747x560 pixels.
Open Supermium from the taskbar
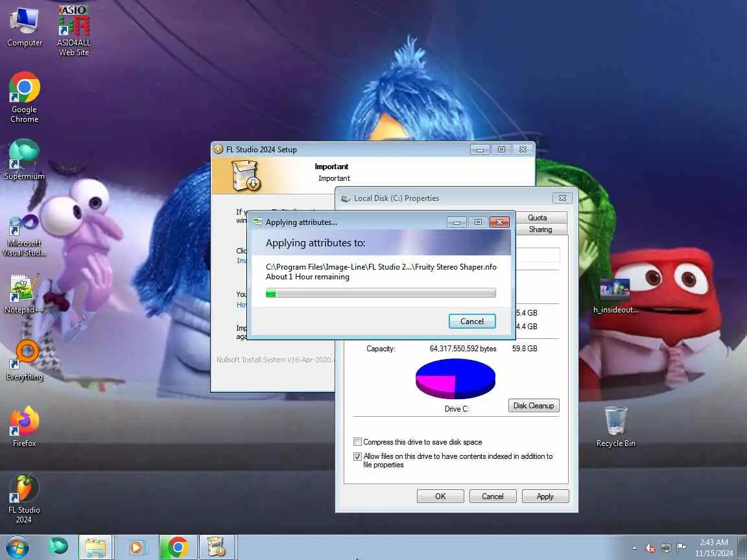(x=58, y=547)
